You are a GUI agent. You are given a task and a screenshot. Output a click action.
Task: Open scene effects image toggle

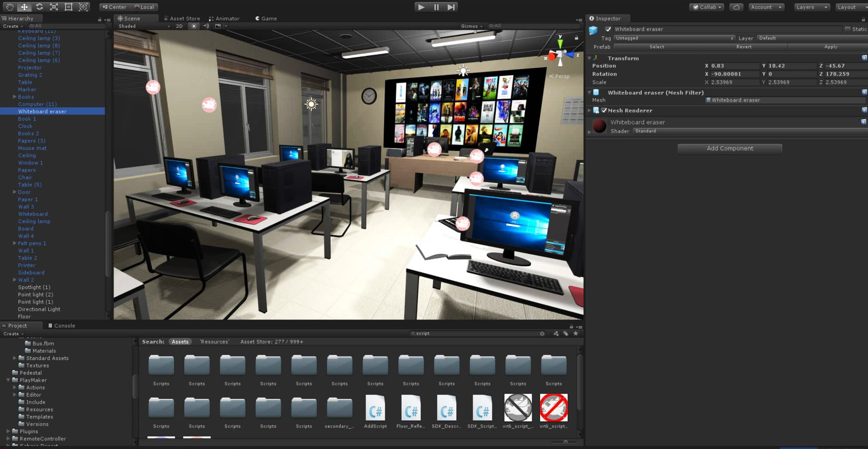pos(218,26)
